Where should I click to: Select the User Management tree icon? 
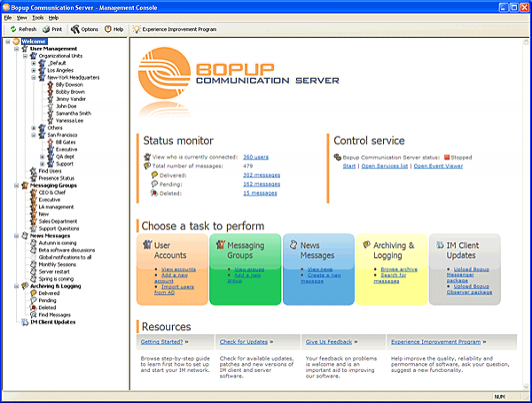(x=25, y=49)
